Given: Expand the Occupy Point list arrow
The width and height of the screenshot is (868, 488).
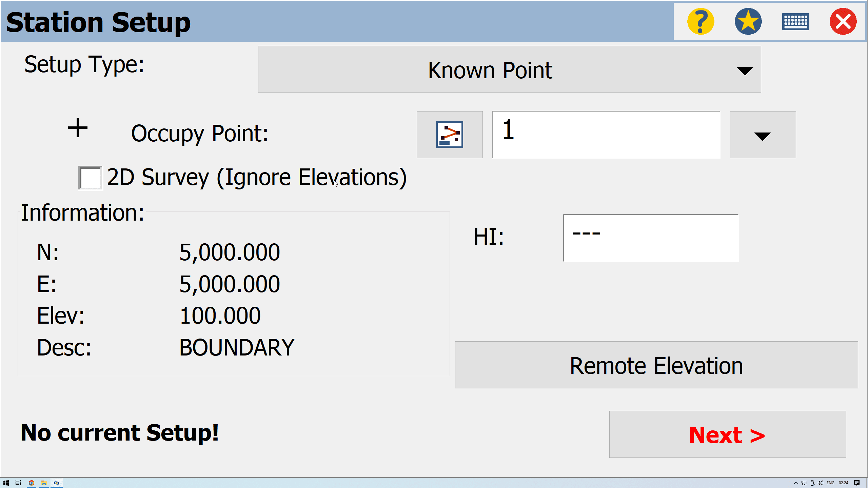Looking at the screenshot, I should point(763,135).
